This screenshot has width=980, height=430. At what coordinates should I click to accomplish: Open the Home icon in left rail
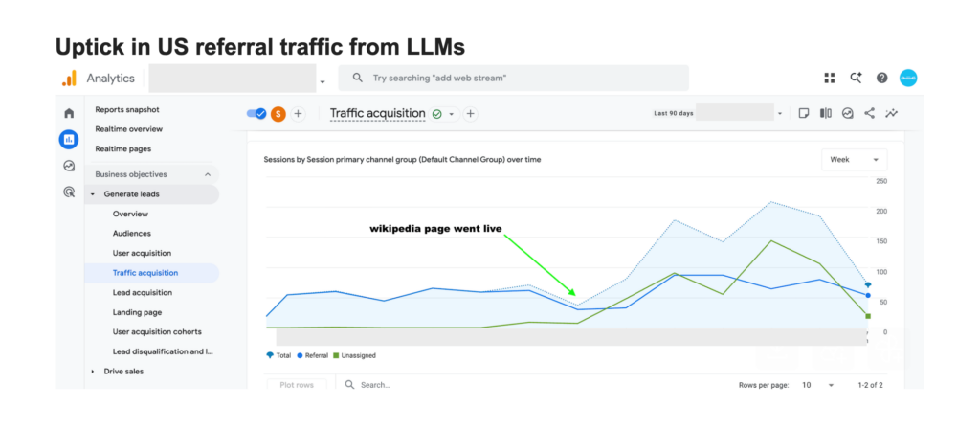(x=69, y=113)
